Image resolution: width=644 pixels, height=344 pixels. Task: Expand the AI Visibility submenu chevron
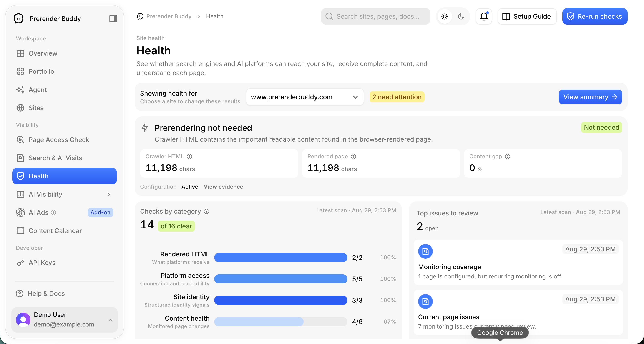tap(108, 194)
